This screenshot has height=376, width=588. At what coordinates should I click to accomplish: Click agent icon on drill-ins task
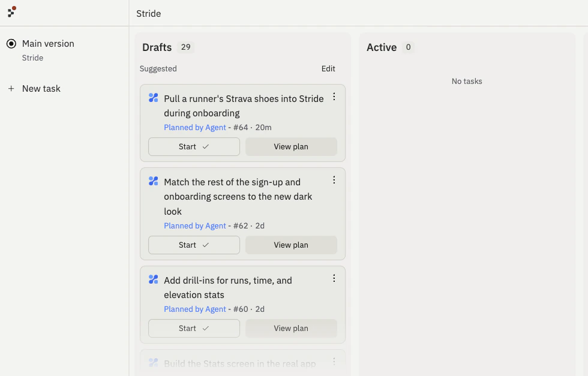[x=154, y=279]
